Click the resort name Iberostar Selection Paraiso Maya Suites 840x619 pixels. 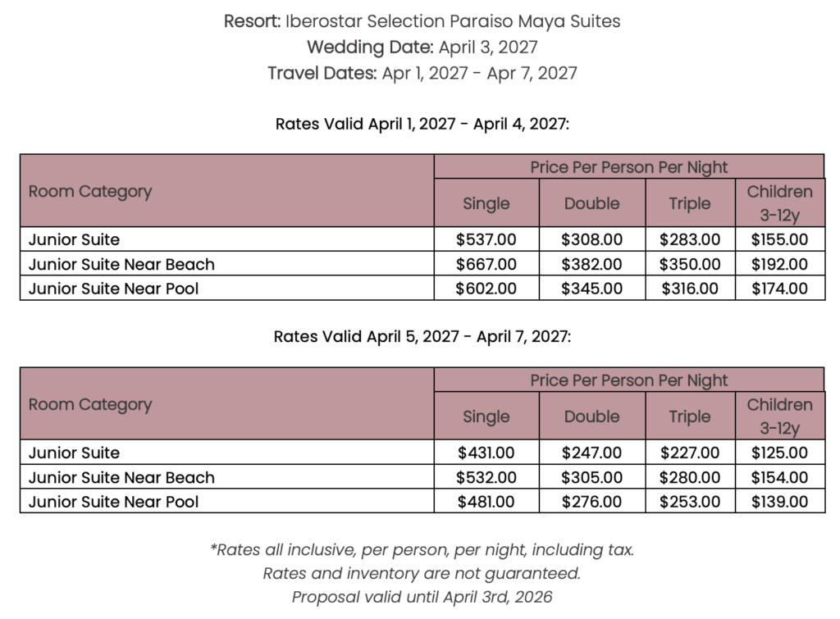tap(453, 21)
